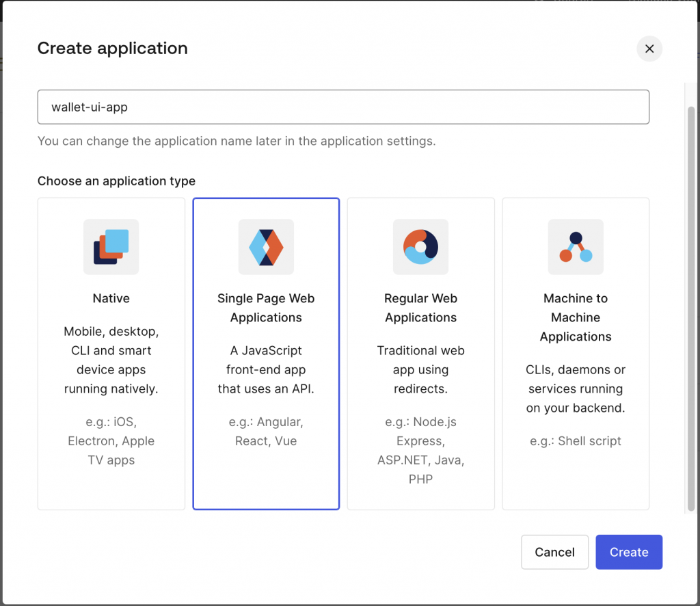Choose the Machine to Machine Applications title

coord(576,317)
